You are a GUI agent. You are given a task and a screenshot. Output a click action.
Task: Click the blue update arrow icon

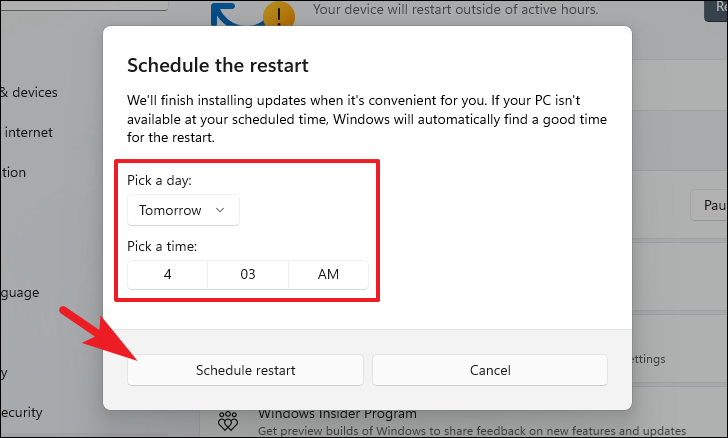point(228,14)
